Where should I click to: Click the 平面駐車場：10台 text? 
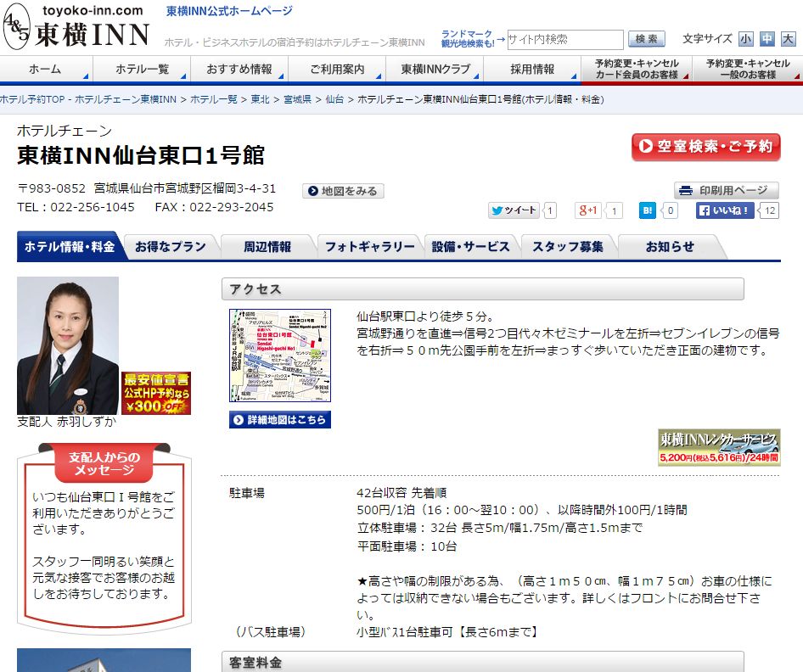point(407,546)
